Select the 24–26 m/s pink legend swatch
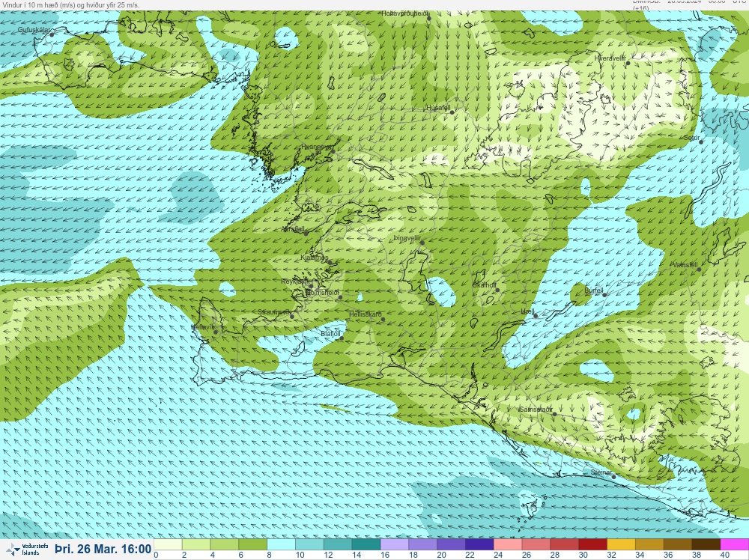The image size is (749, 560). pyautogui.click(x=509, y=544)
